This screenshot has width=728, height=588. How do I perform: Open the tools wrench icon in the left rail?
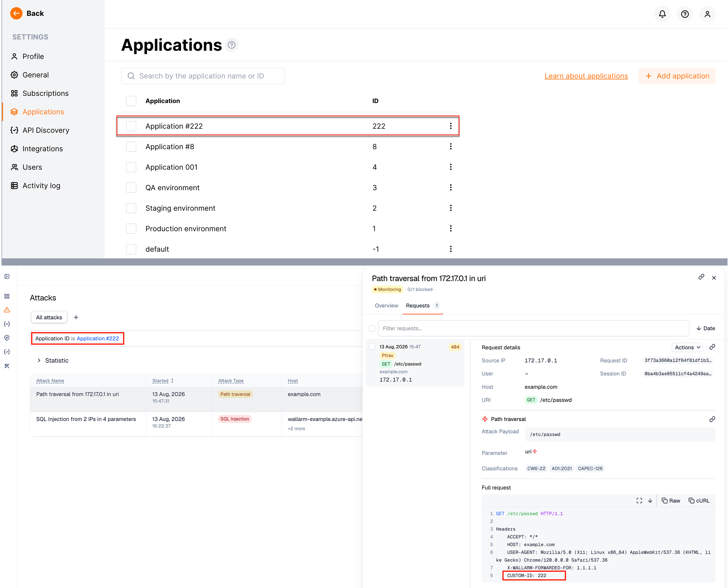coord(7,366)
